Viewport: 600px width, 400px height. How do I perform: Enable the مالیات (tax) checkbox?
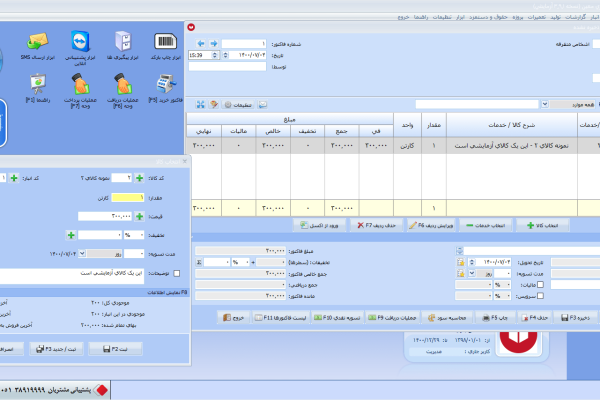[540, 284]
